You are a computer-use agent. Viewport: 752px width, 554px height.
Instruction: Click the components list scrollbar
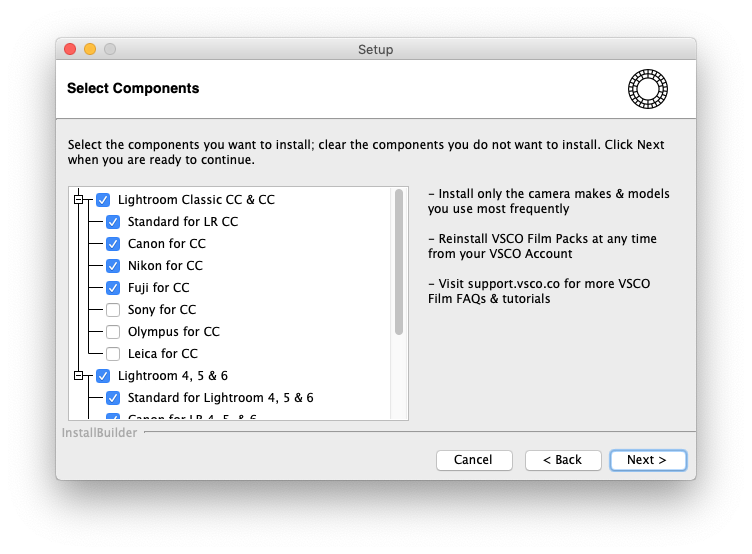pos(399,262)
